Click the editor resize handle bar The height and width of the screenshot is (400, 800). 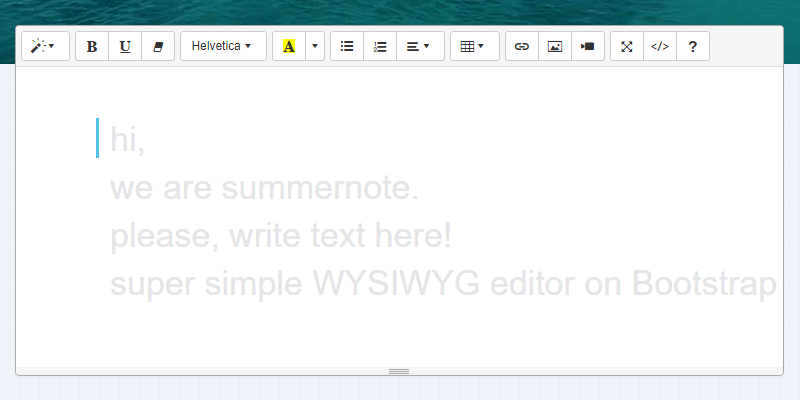point(399,371)
